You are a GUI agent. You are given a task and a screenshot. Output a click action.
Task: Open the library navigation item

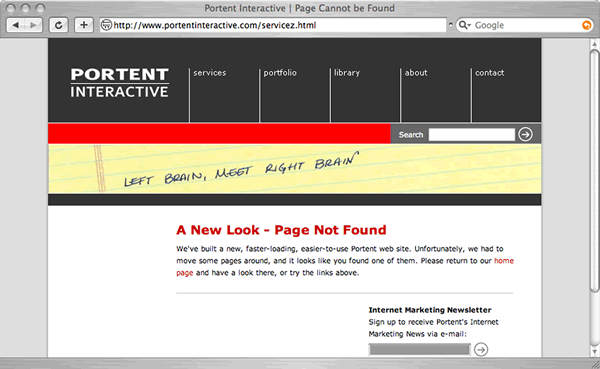[x=347, y=73]
